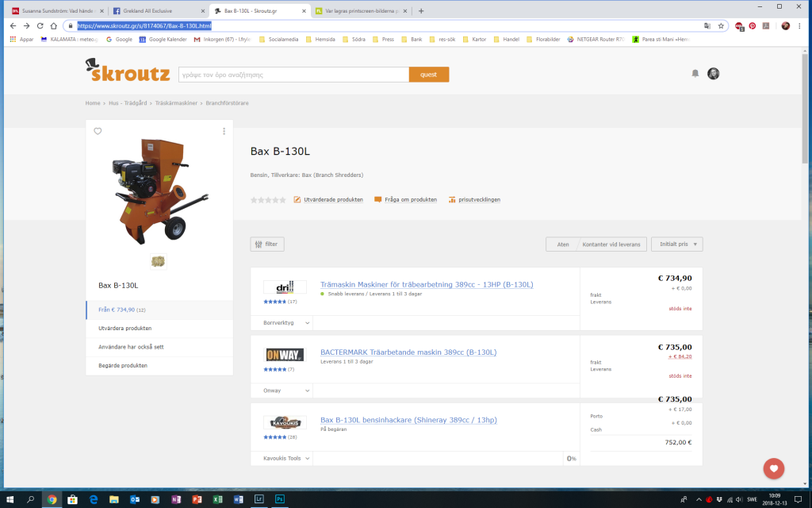Open BACTERMARK Träarbetande maskin offer

[408, 352]
